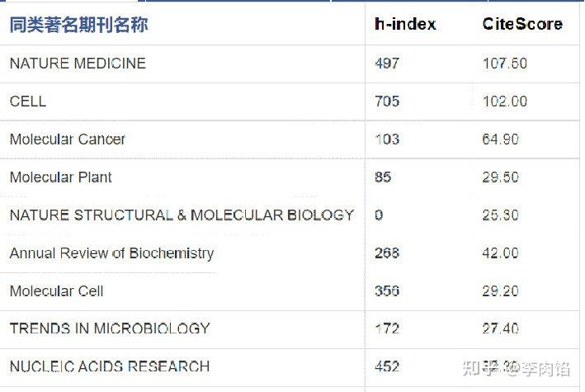Click h-index value 268 for Annual Review

(x=387, y=253)
